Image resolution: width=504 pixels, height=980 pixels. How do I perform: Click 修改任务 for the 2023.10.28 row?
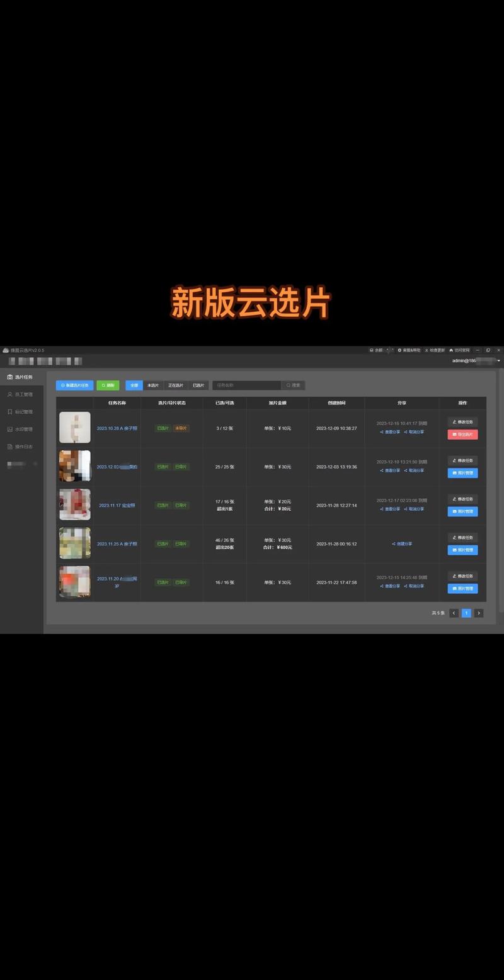click(x=462, y=421)
